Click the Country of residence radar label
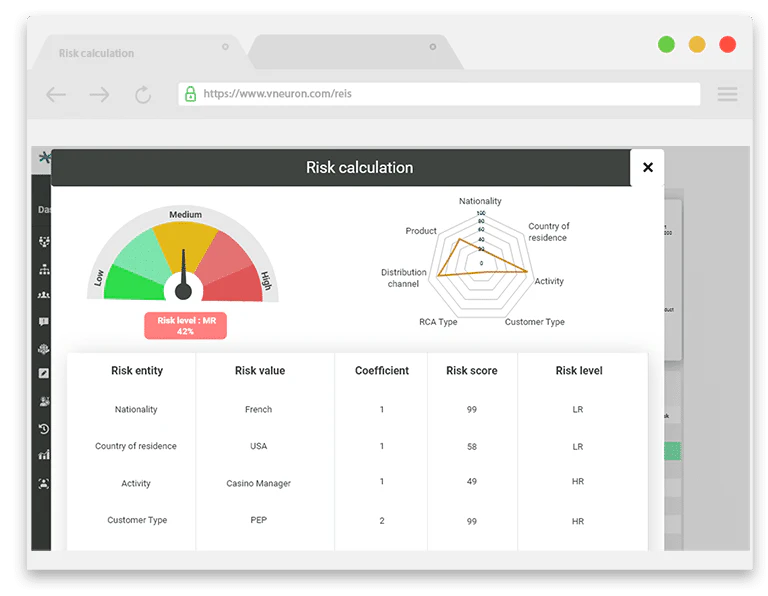768x596 pixels. [549, 232]
